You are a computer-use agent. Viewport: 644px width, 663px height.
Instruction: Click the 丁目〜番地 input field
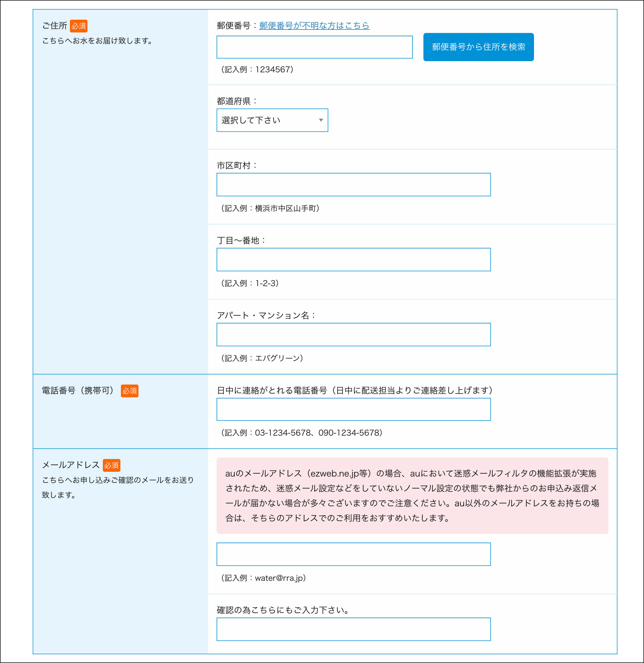353,260
